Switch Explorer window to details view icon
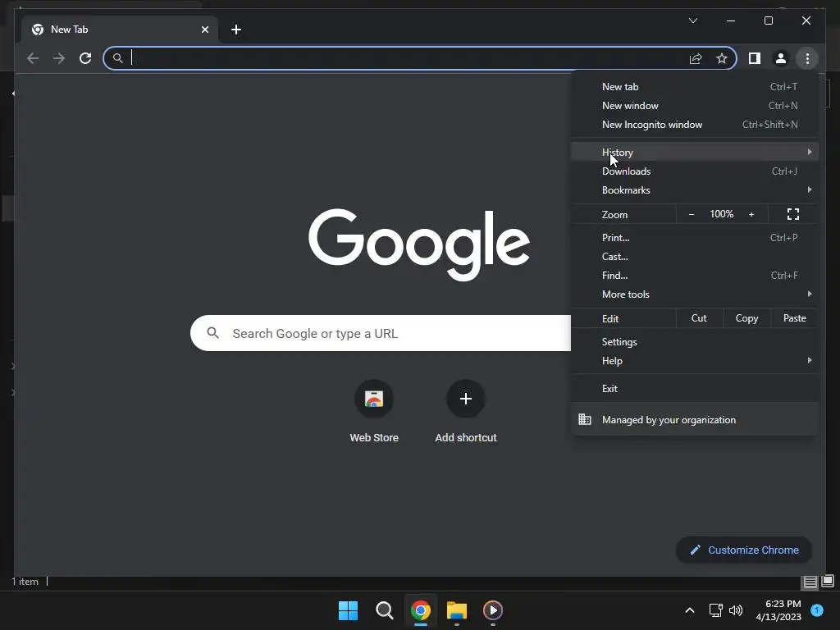Screen dimensions: 840x630 [x=810, y=582]
